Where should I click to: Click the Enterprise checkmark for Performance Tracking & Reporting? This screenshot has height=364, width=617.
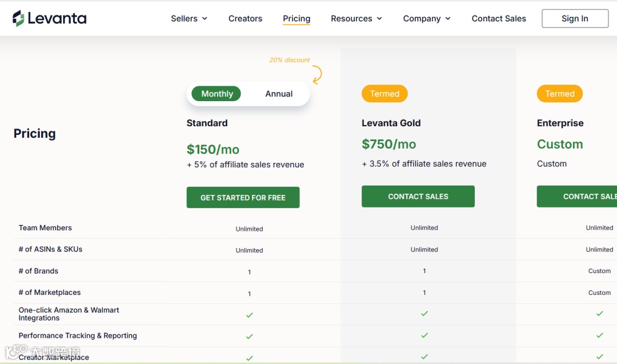point(599,335)
